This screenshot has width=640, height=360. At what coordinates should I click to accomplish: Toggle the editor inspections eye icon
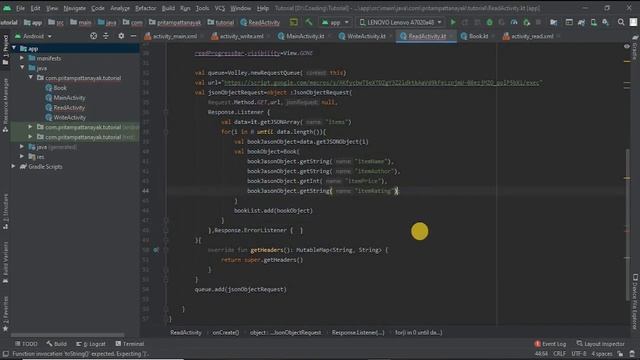[x=627, y=47]
